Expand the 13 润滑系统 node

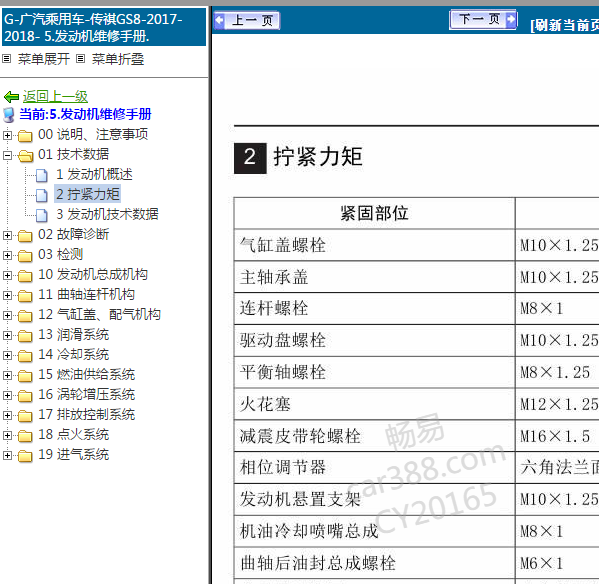7,335
